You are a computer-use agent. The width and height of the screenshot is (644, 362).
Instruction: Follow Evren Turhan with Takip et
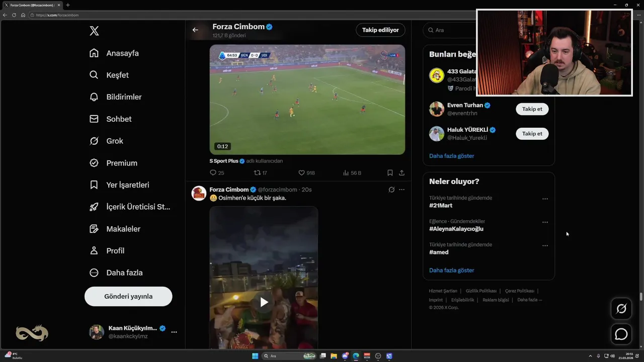[x=532, y=109]
